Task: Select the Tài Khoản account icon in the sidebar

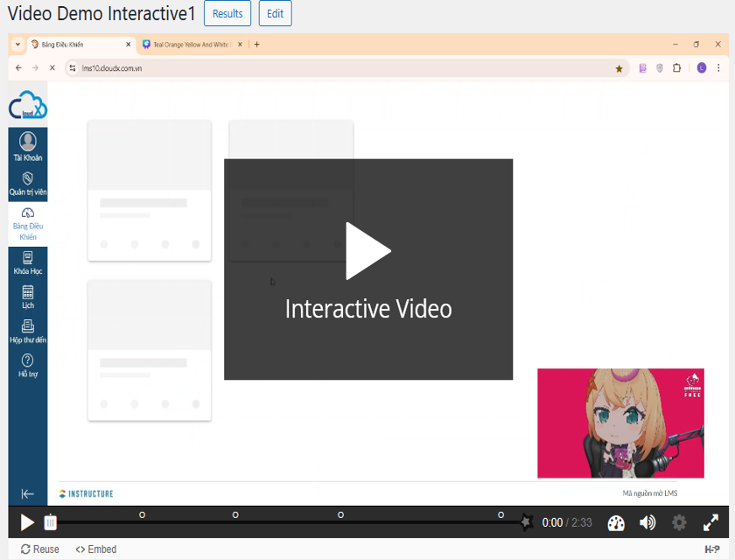Action: coord(28,146)
